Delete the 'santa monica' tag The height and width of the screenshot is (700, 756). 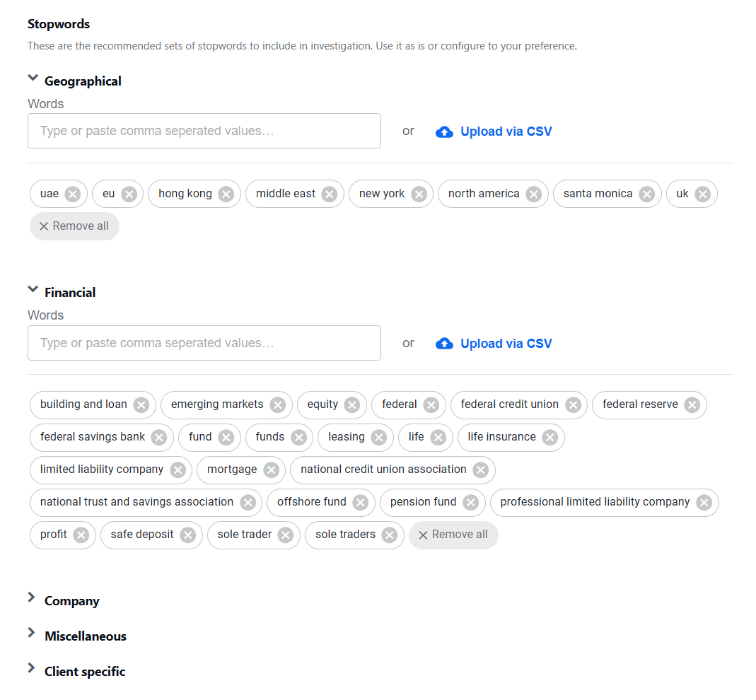tap(646, 194)
